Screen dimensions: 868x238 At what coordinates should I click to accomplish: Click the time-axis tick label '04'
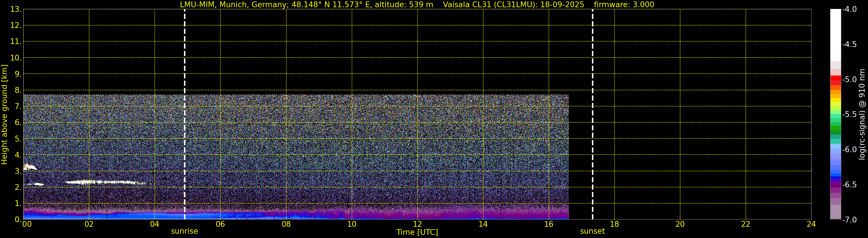click(155, 224)
